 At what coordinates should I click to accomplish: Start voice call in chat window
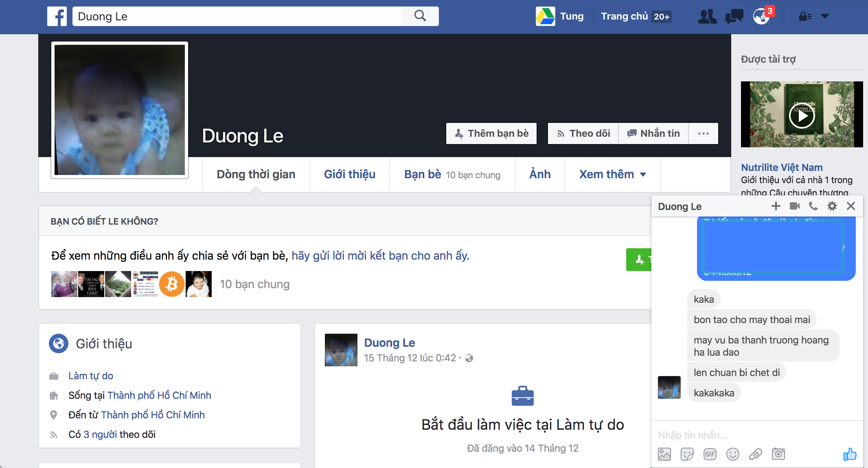click(813, 206)
